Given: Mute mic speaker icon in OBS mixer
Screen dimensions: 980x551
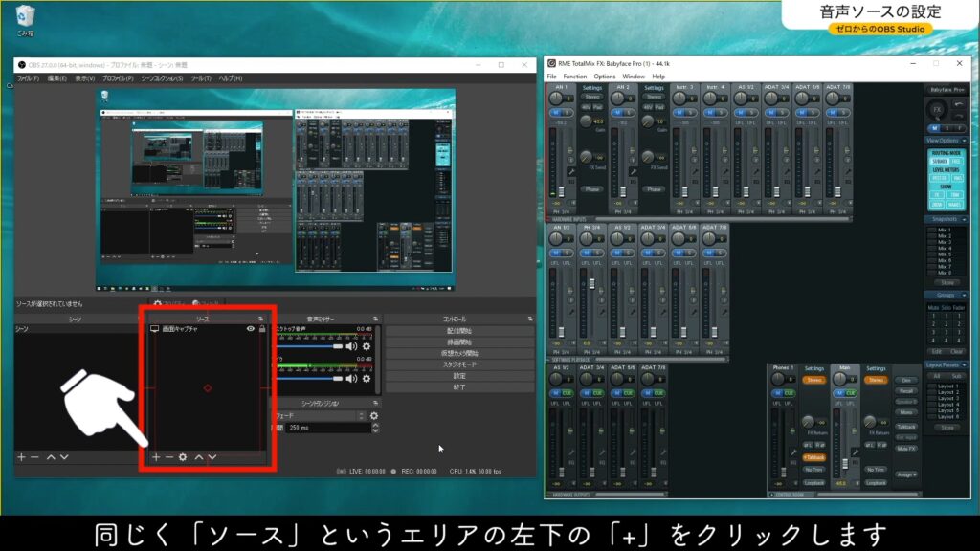Looking at the screenshot, I should click(352, 378).
